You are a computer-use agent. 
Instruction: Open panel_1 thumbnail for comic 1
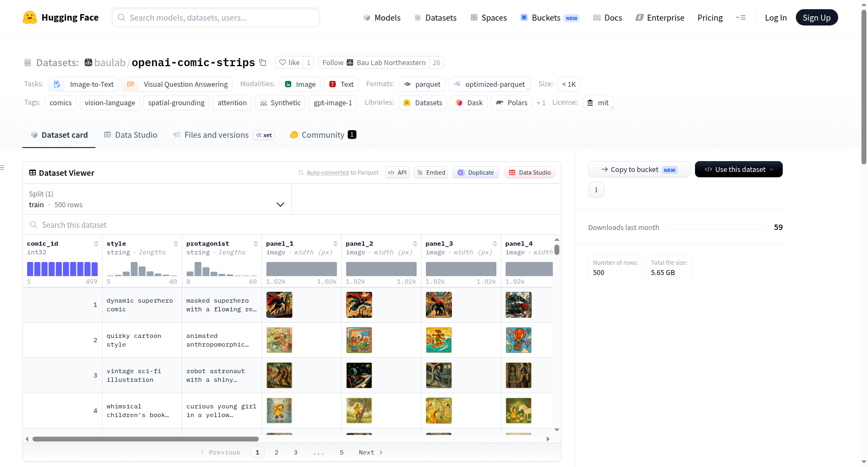[x=279, y=305]
